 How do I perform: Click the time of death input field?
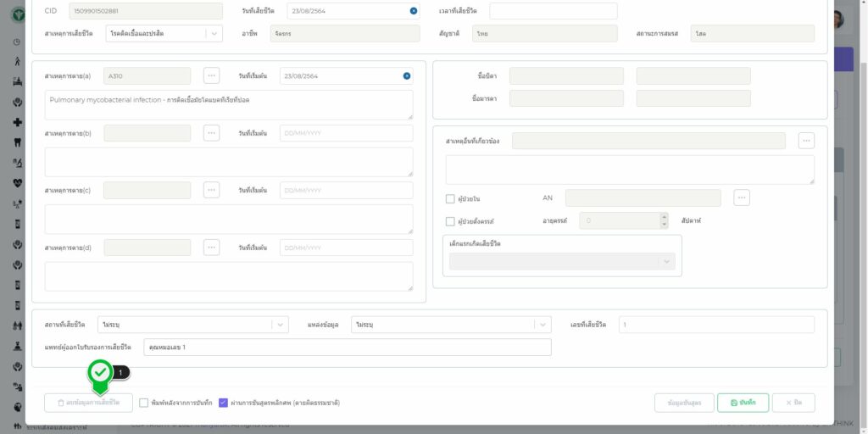click(x=553, y=11)
